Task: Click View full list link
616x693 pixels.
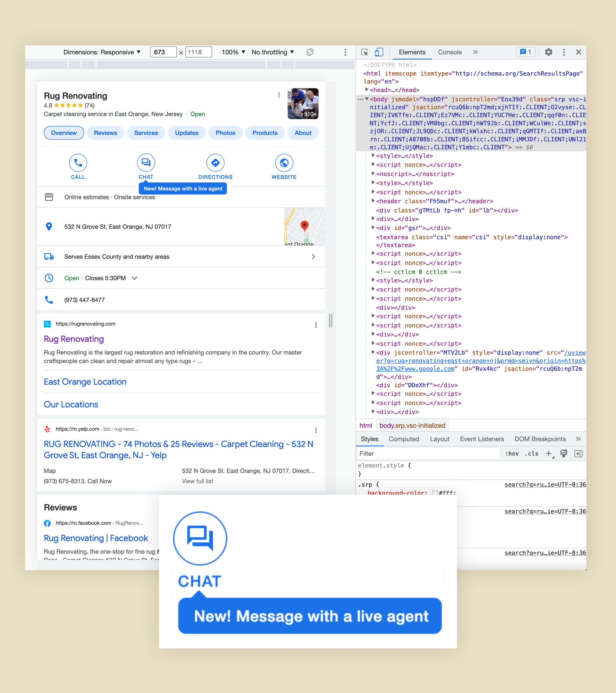Action: pyautogui.click(x=197, y=481)
